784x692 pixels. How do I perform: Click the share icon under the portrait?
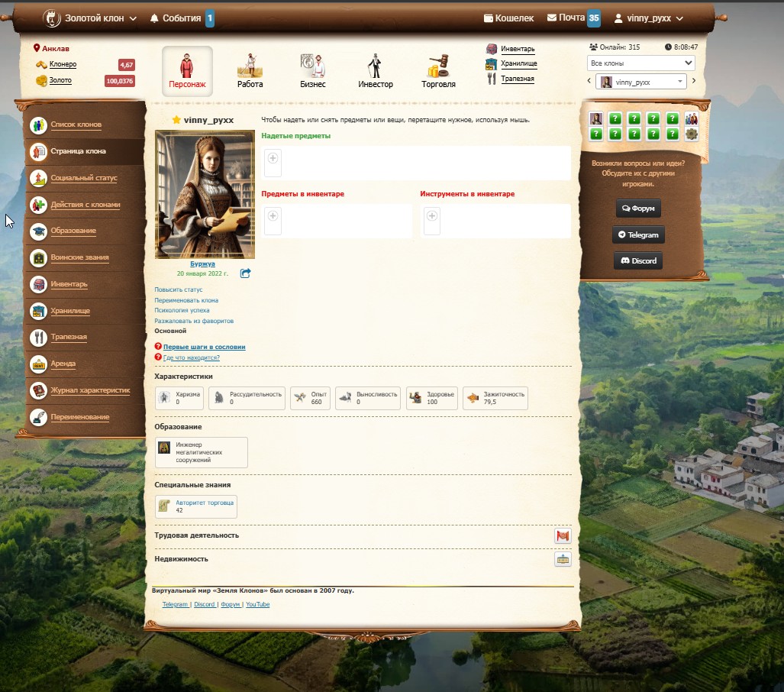click(x=245, y=273)
